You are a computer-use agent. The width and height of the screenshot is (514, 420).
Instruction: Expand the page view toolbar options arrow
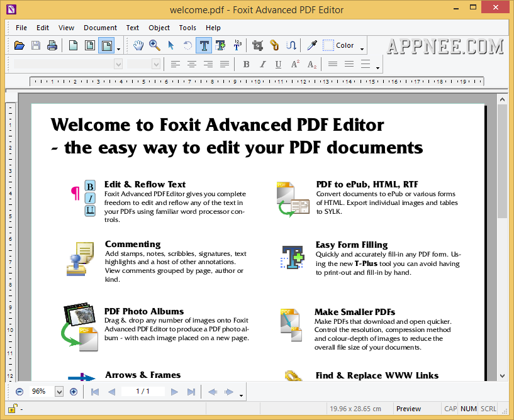click(x=119, y=49)
